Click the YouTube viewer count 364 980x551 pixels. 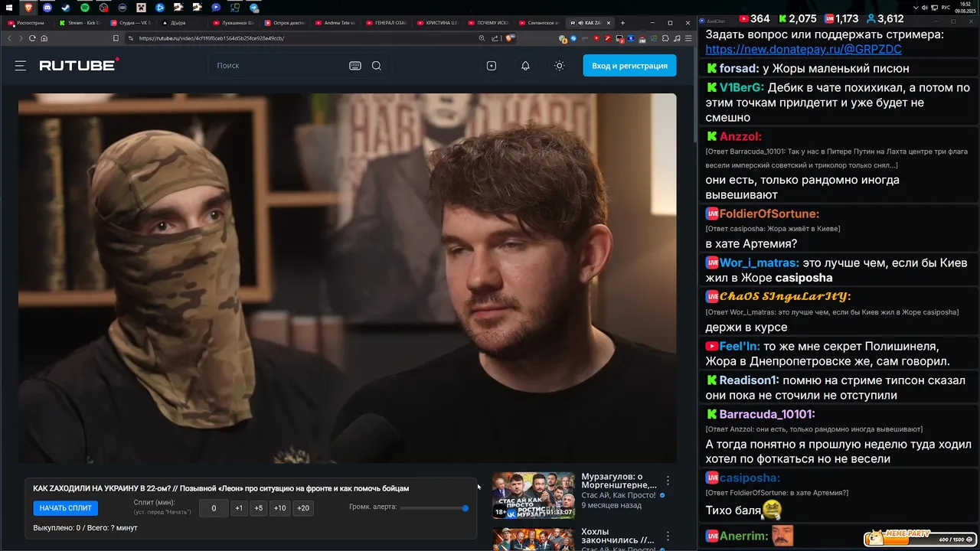pos(754,18)
